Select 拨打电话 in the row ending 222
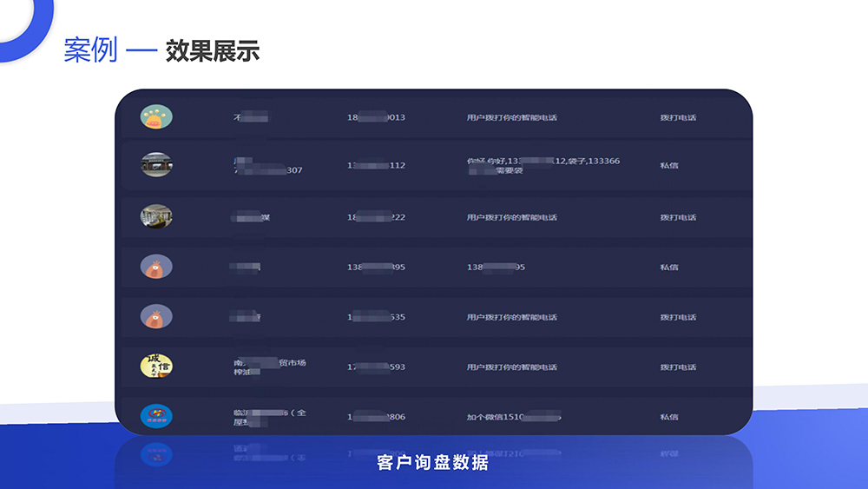The width and height of the screenshot is (868, 489). pos(678,217)
